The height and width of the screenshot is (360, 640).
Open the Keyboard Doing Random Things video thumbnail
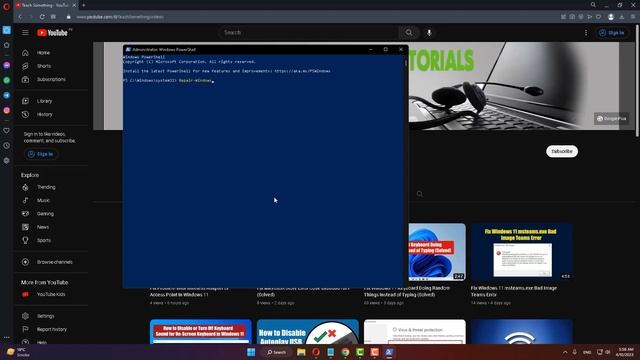tap(437, 251)
